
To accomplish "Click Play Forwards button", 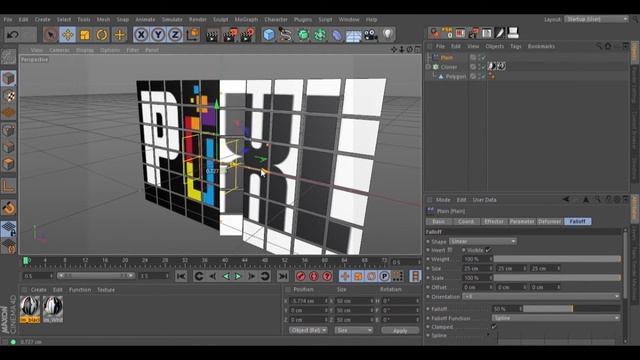I will pos(238,276).
